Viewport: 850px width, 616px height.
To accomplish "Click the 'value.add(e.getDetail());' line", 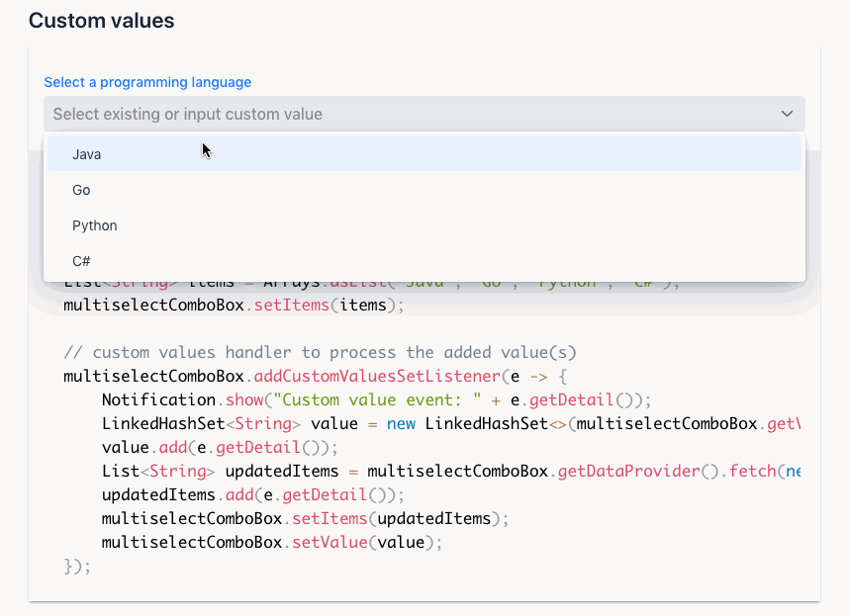I will coord(220,448).
